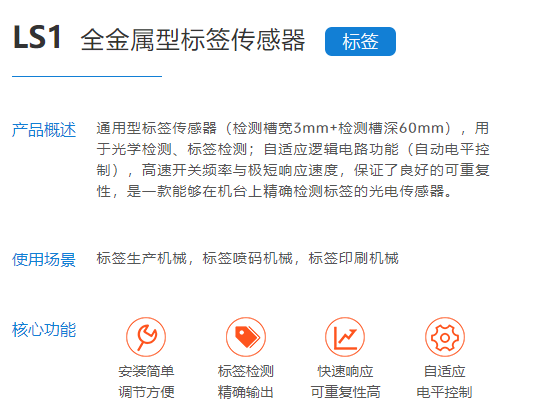Select the 电平控制 caption text
533x409 pixels.
pos(445,392)
